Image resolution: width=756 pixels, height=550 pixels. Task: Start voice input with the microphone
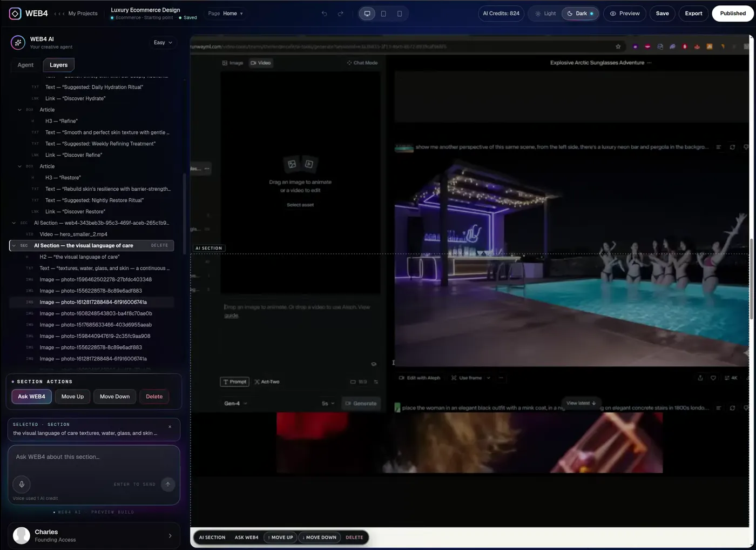[22, 484]
